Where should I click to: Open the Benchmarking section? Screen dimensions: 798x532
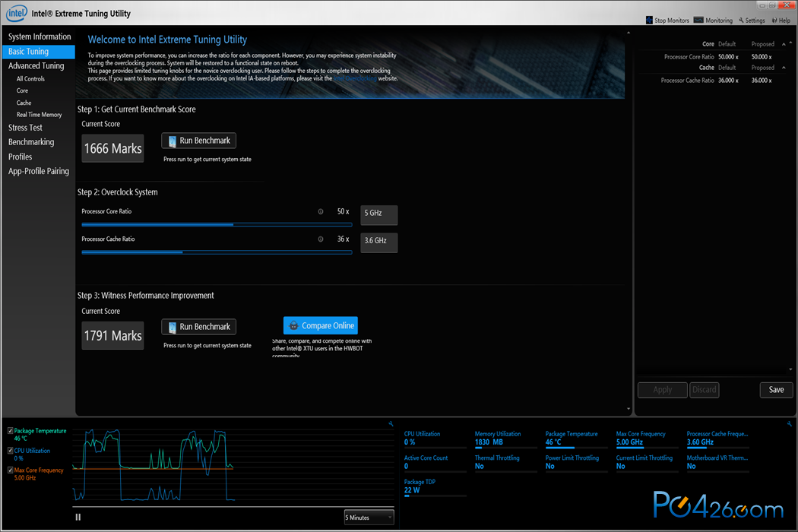tap(31, 142)
